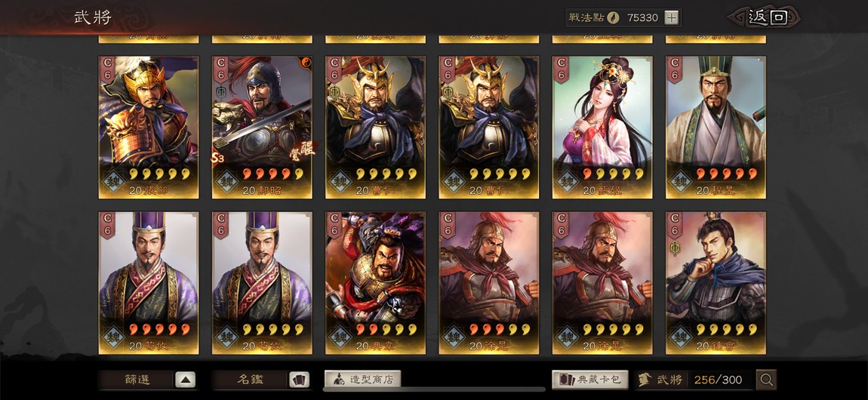
Task: Expand the 篩選 filter arrow
Action: 186,380
